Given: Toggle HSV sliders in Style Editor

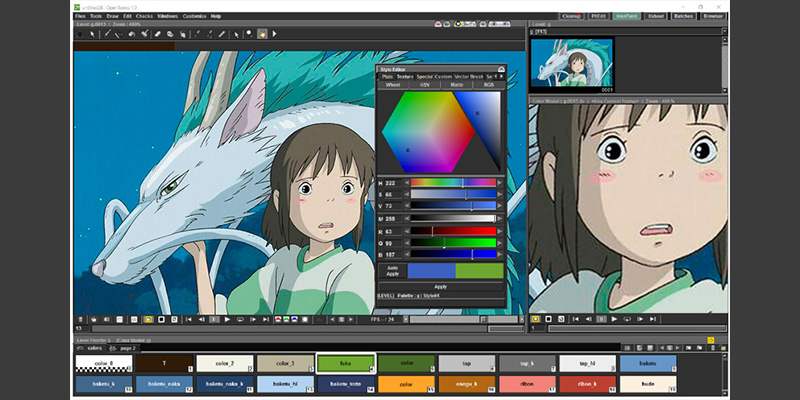Looking at the screenshot, I should (425, 85).
